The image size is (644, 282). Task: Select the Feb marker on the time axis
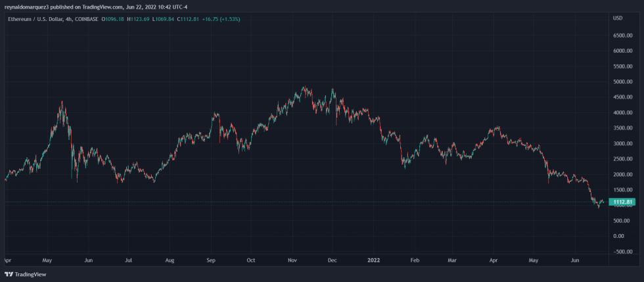click(414, 260)
